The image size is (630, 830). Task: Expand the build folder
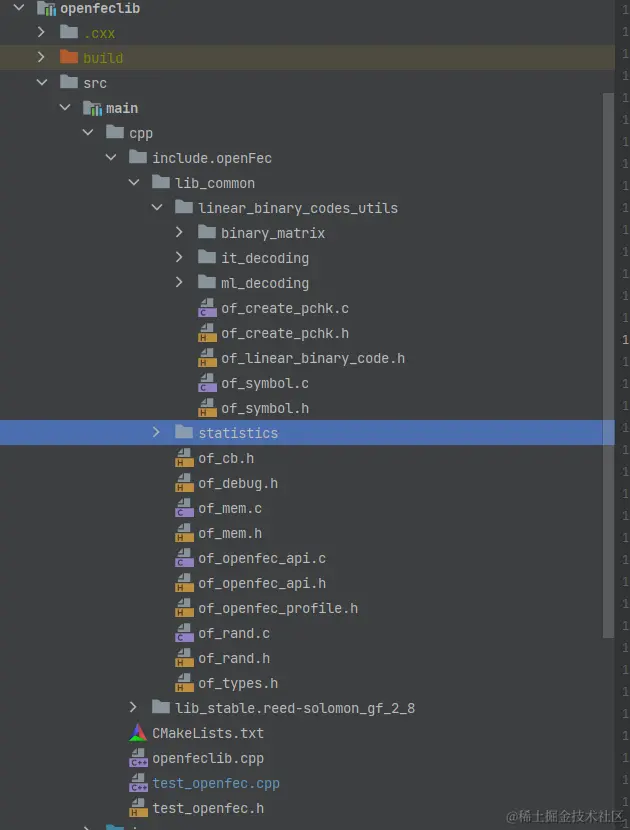pos(41,57)
